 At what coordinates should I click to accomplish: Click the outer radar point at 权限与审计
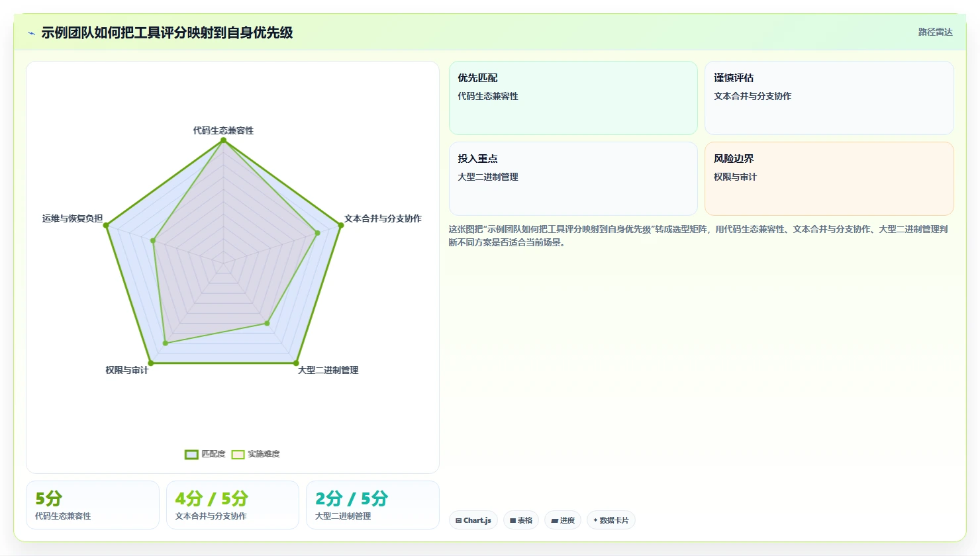pyautogui.click(x=151, y=363)
